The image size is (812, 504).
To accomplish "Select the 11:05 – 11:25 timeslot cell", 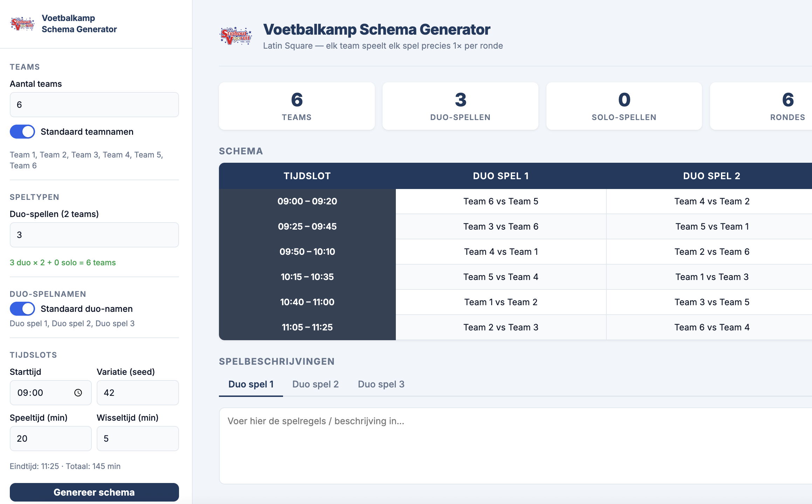I will (307, 327).
